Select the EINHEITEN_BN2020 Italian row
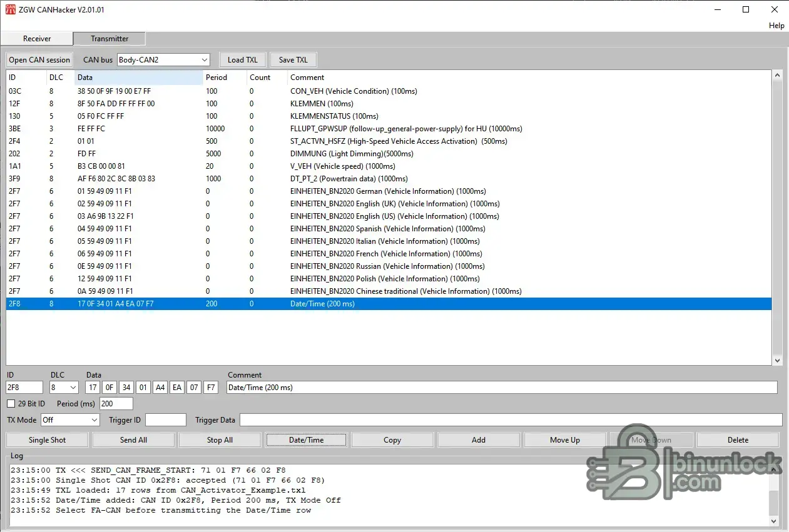The image size is (789, 532). coord(389,241)
